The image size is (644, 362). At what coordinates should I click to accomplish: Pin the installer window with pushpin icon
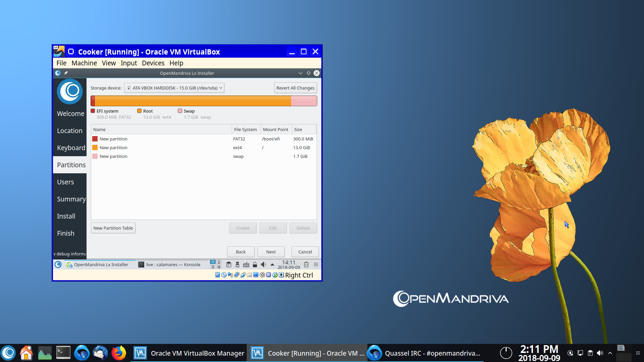[66, 73]
